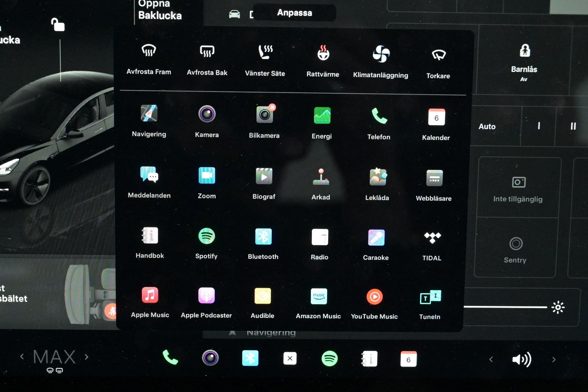Select Auto wiper mode
Screen dimensions: 588x392
click(487, 127)
